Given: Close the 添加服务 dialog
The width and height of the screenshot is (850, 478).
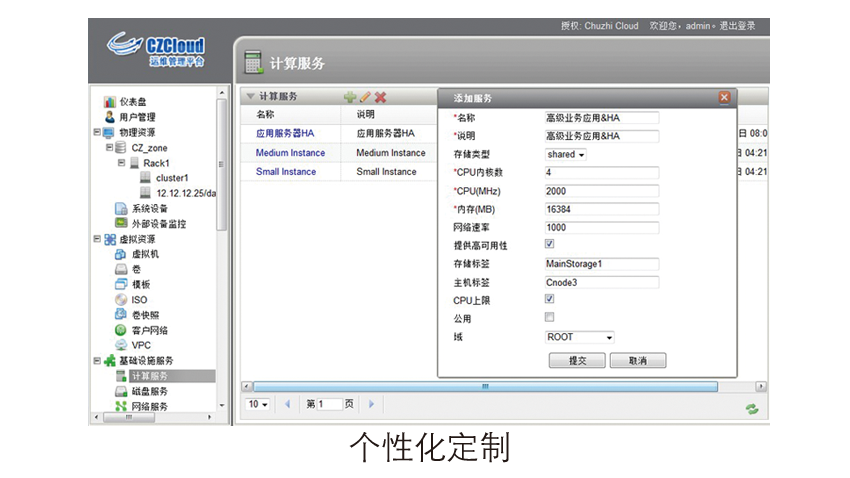Looking at the screenshot, I should 724,98.
